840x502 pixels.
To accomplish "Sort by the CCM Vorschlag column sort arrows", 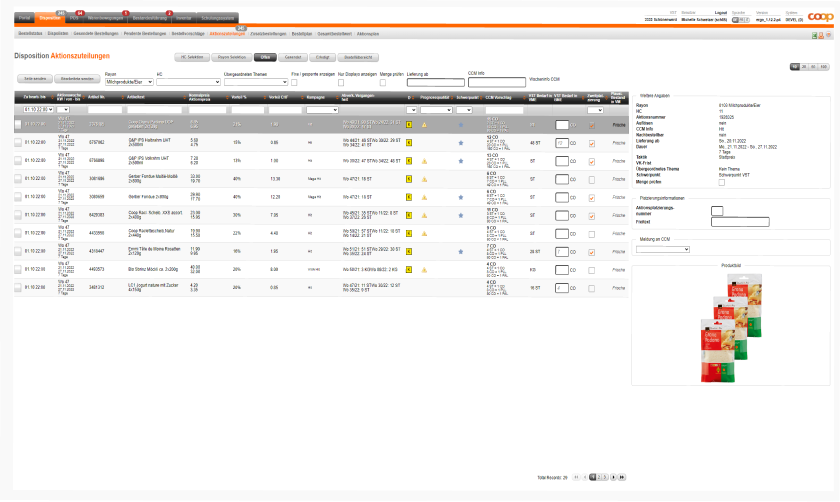I will (525, 98).
